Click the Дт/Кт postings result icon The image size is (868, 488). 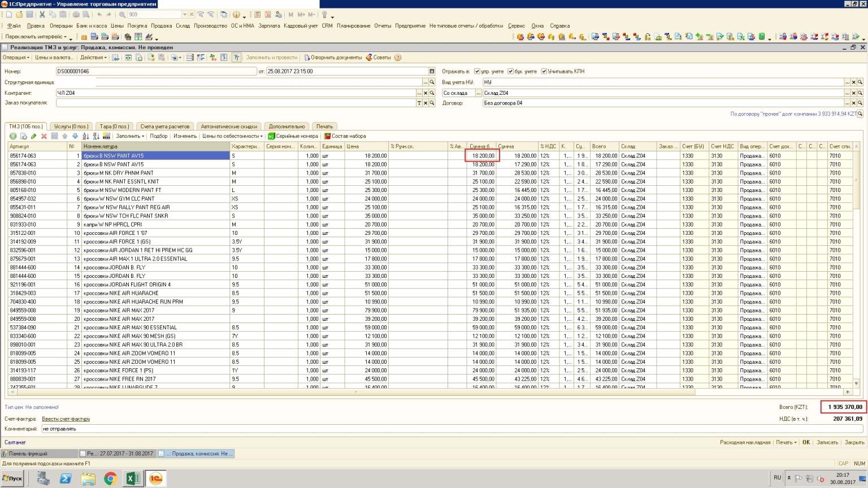coord(213,58)
